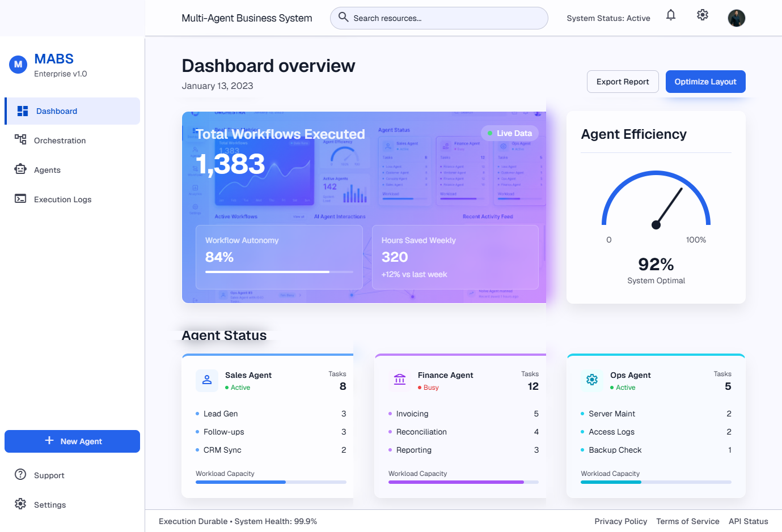Screen dimensions: 782x532
Task: Focus the Search resources field
Action: [x=439, y=18]
